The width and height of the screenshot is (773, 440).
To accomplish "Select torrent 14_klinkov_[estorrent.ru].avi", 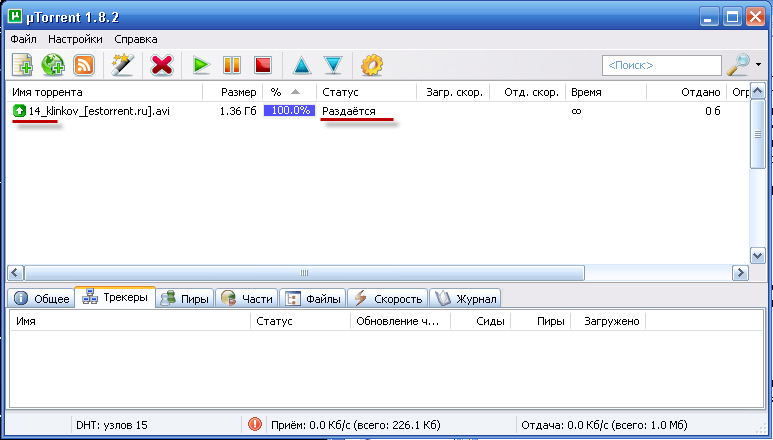I will [99, 111].
